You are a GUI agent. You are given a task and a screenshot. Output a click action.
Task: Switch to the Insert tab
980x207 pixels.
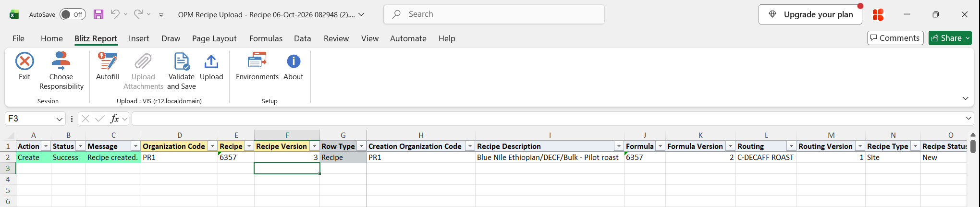pos(139,38)
